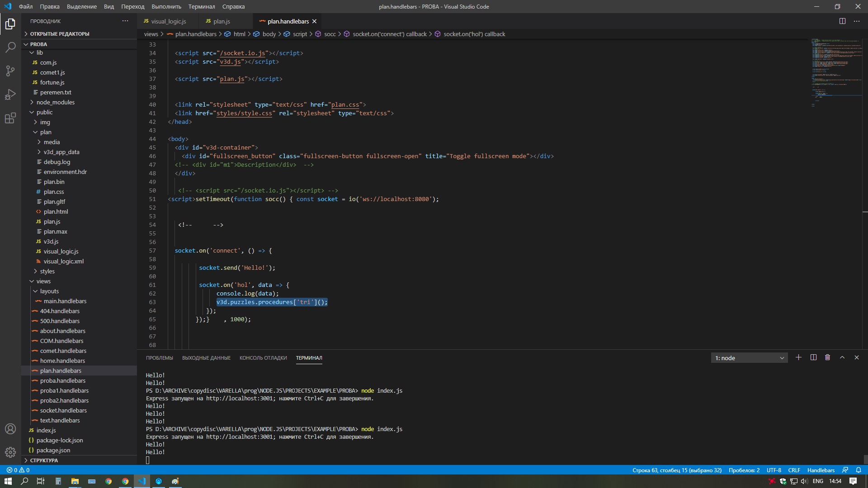Expand the media folder
Image resolution: width=868 pixels, height=488 pixels.
point(79,142)
